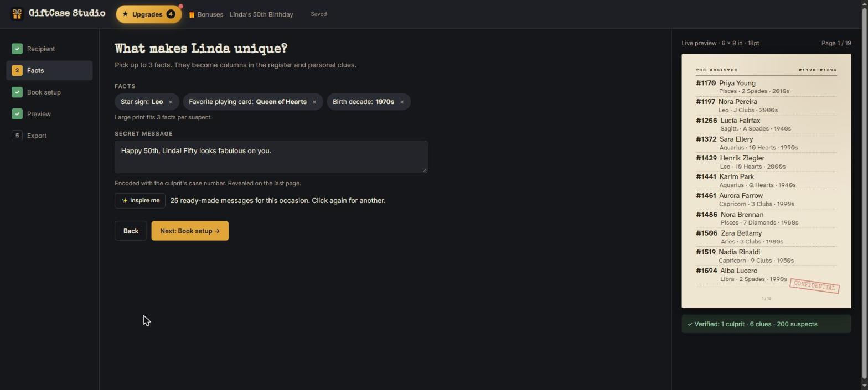
Task: Click the Page 1 / 19 indicator
Action: [836, 43]
